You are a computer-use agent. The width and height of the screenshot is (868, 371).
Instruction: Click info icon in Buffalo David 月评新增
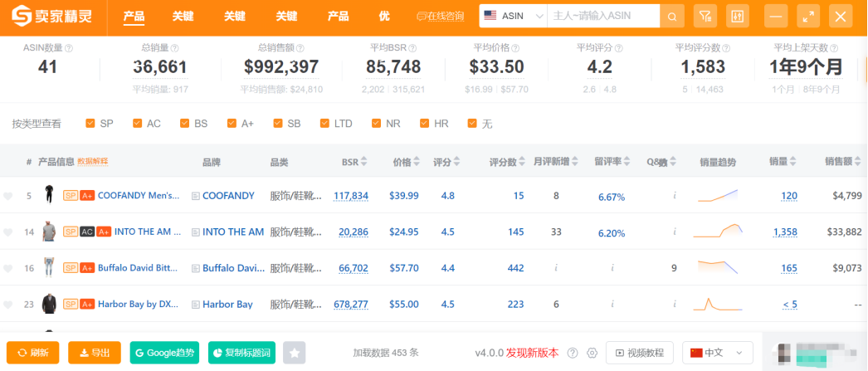point(556,268)
